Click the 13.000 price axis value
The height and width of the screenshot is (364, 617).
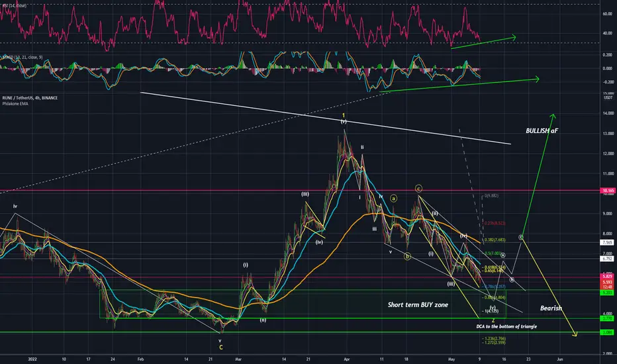pyautogui.click(x=607, y=134)
